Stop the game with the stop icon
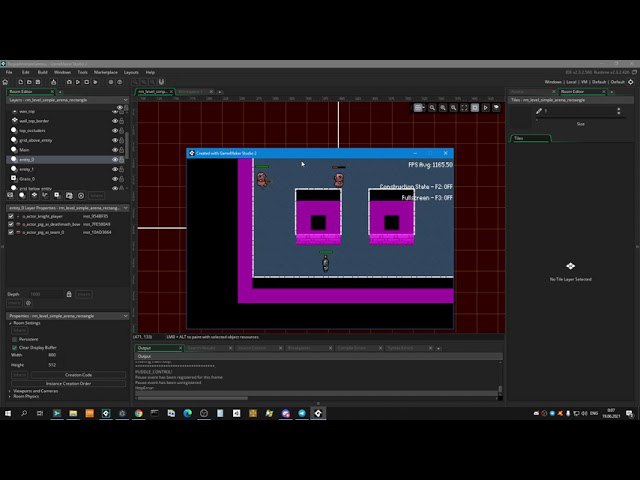This screenshot has width=640, height=480. point(87,82)
